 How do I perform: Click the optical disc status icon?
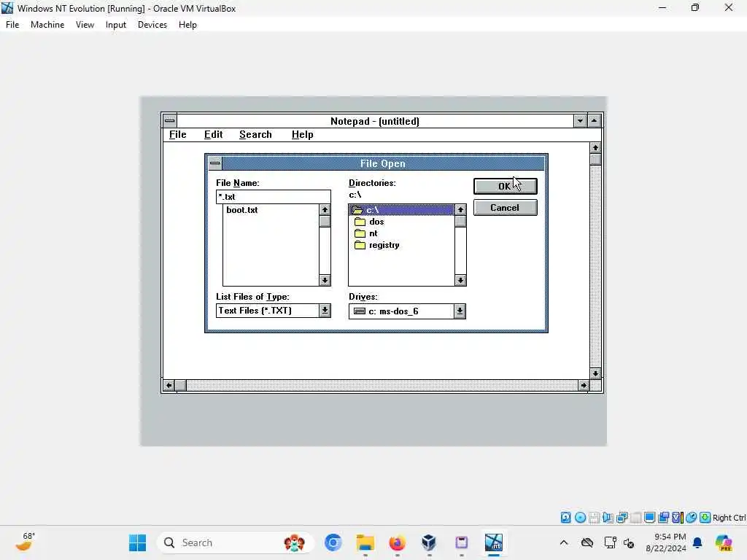580,518
